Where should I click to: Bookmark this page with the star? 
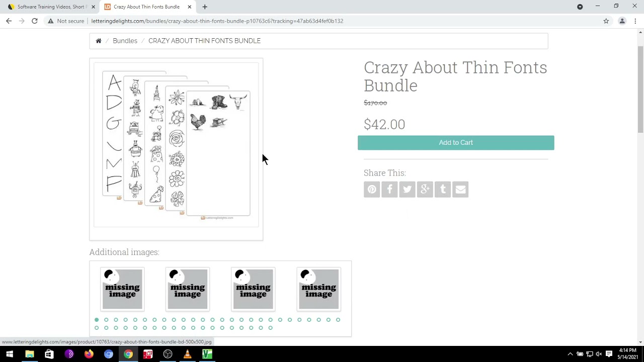606,21
